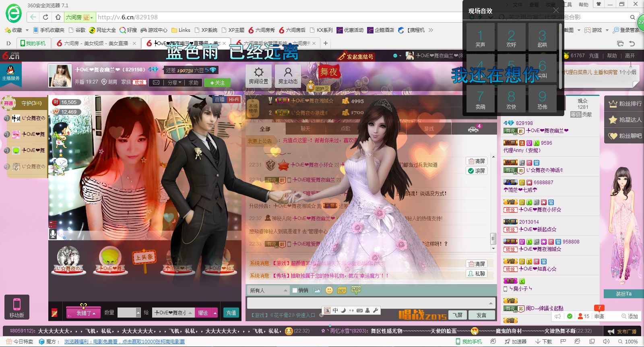
Task: Switch to 六间房 - 美女视频 browser tab
Action: point(96,43)
